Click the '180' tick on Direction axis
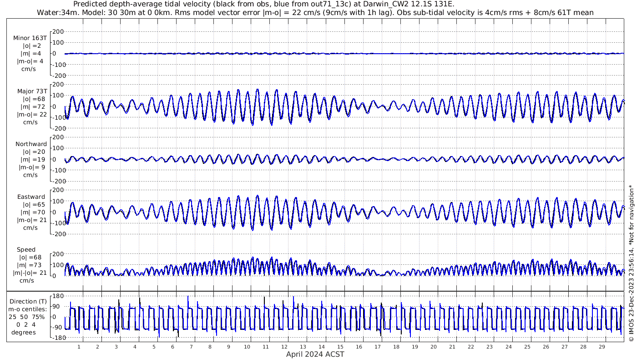The height and width of the screenshot is (364, 637). pos(58,296)
